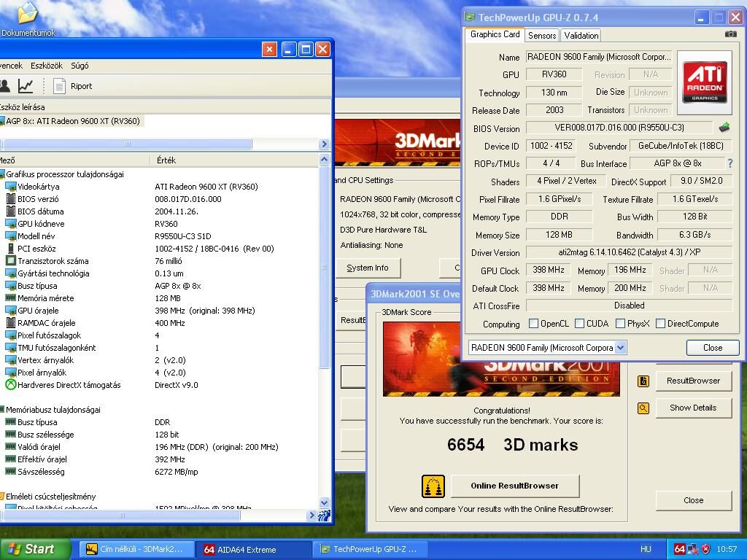Select the Elméleti csúcsteljesítmény group
747x560 pixels.
tap(50, 496)
